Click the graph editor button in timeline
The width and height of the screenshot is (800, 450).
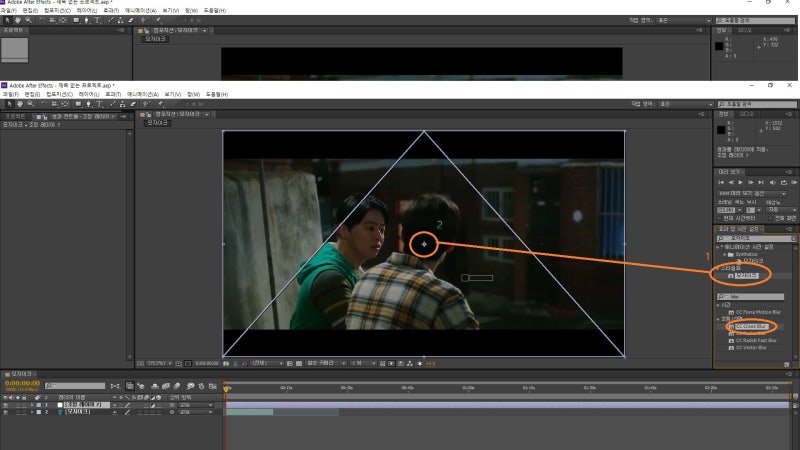click(213, 386)
